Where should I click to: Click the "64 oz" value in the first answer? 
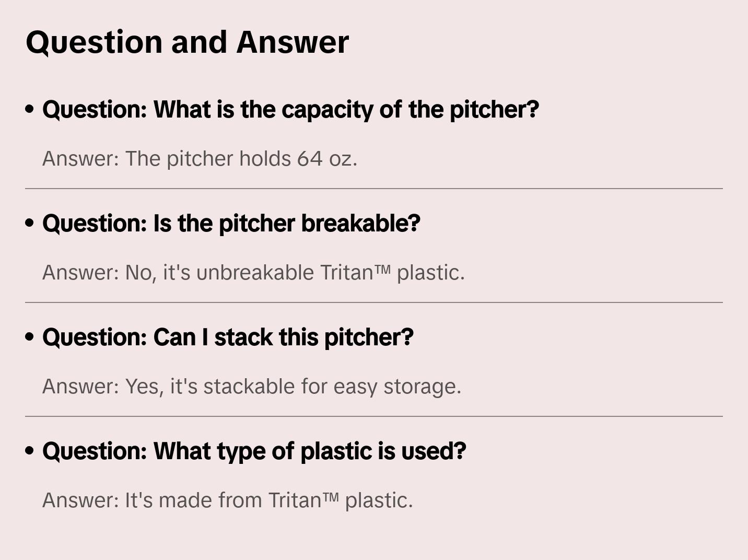[x=327, y=159]
